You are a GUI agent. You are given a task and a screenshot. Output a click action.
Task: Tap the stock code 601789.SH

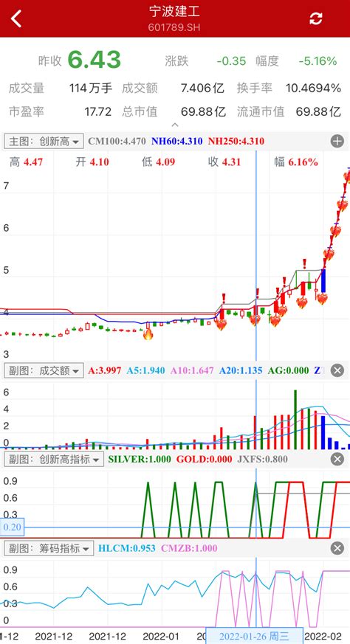175,27
